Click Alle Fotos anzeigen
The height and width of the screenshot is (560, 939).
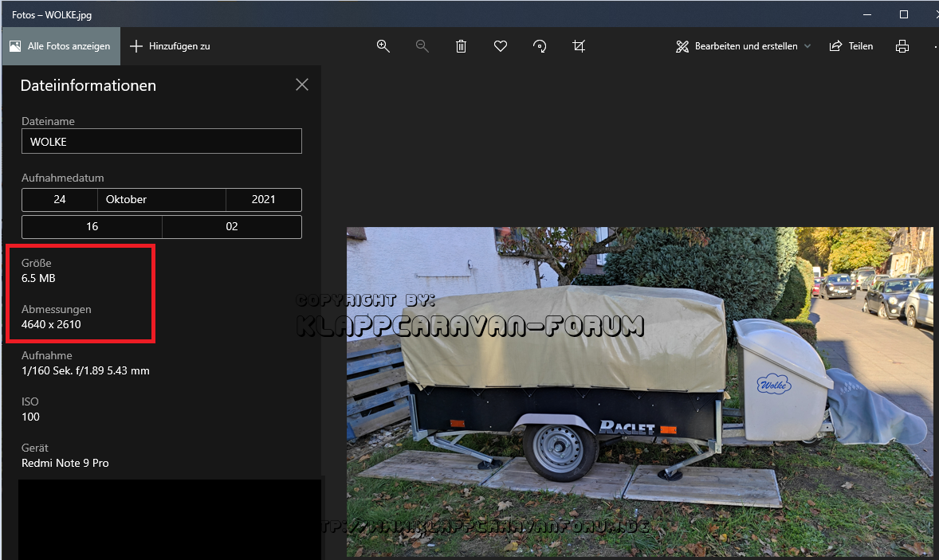(61, 46)
